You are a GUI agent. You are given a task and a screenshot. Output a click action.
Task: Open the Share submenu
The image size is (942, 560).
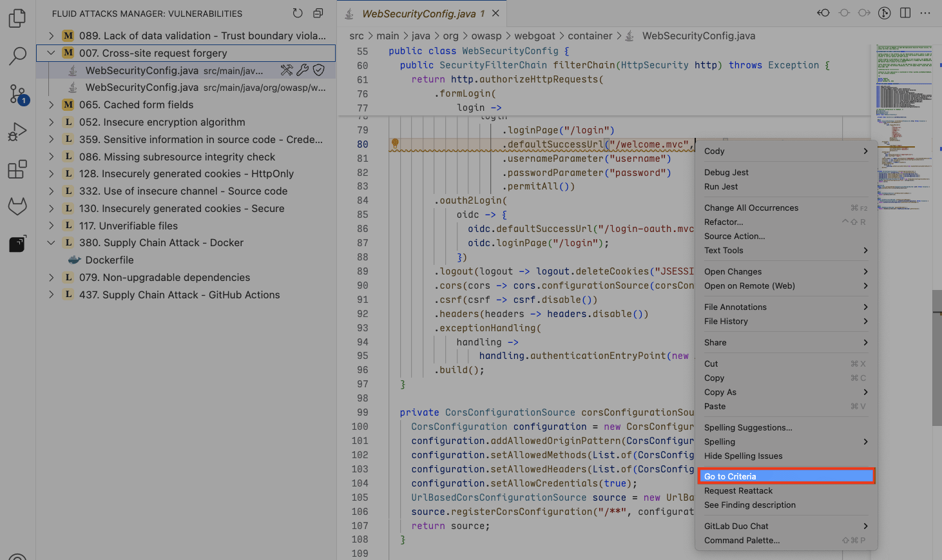click(x=786, y=342)
